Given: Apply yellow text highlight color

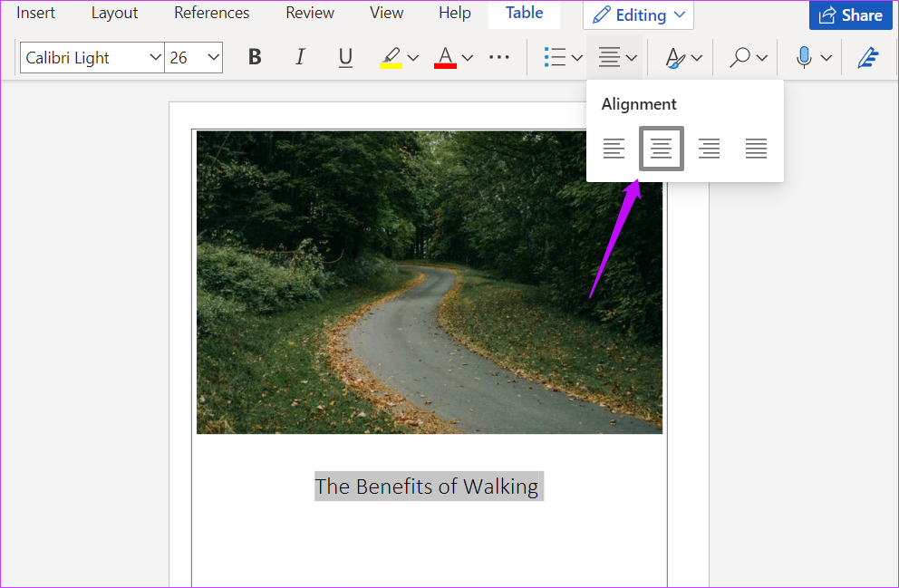Looking at the screenshot, I should [x=391, y=57].
